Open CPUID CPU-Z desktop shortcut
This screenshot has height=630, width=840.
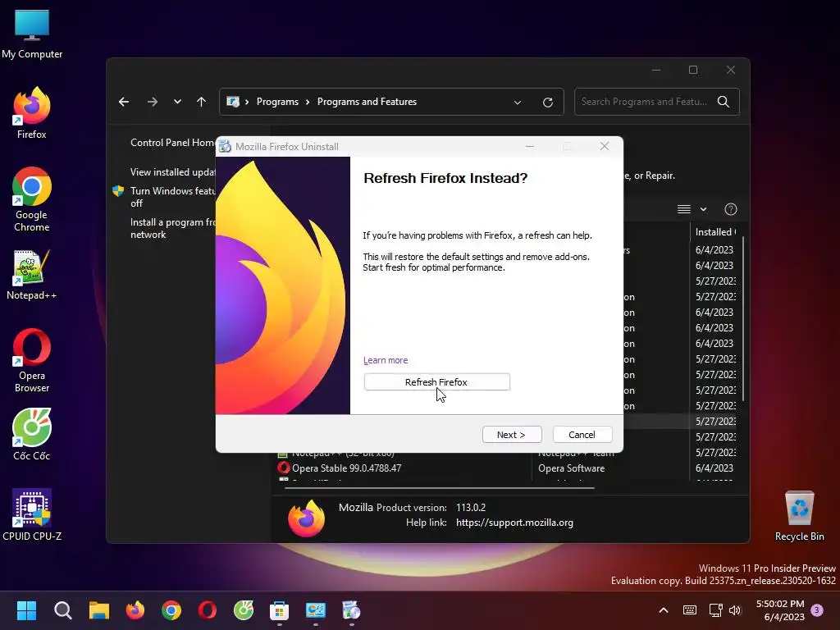point(32,515)
